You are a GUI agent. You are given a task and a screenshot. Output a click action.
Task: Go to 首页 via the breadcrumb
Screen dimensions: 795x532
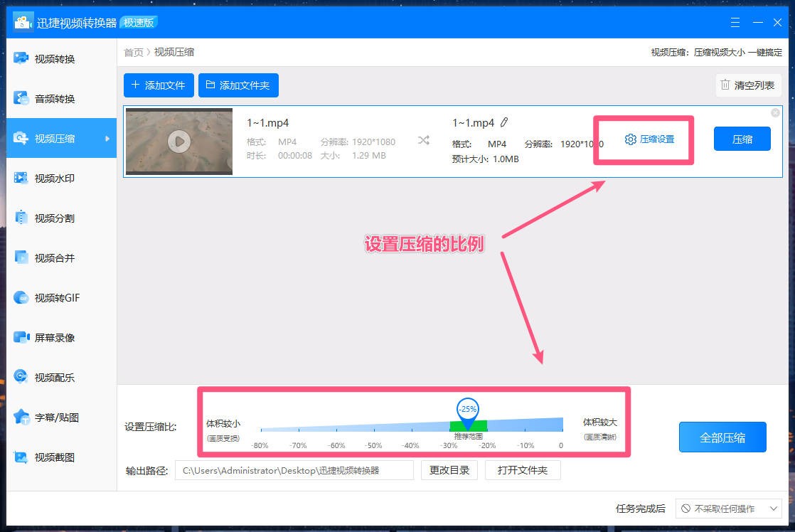tap(134, 52)
